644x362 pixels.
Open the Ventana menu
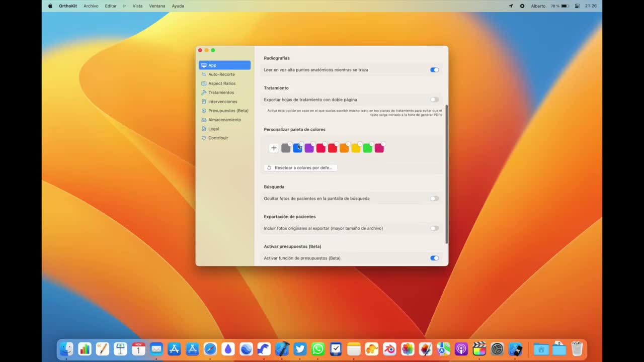tap(157, 6)
